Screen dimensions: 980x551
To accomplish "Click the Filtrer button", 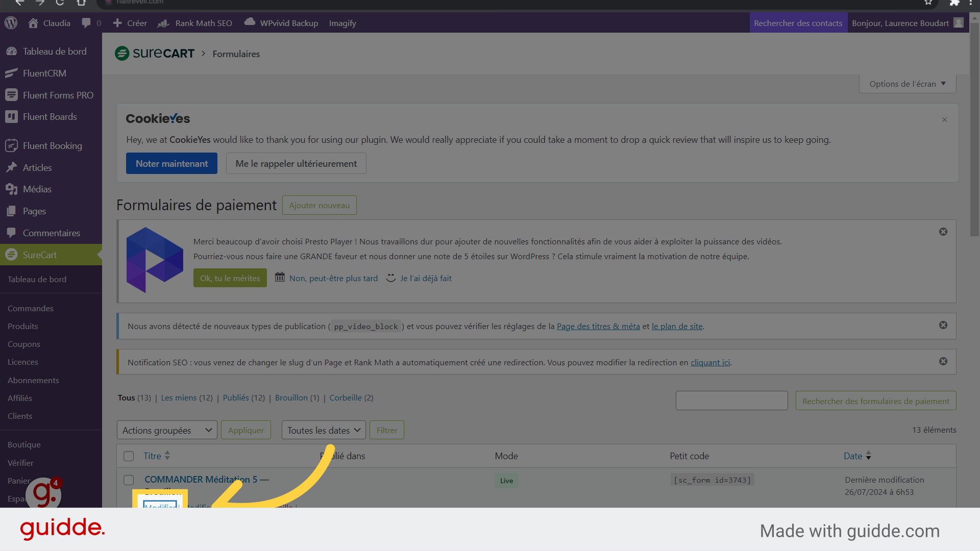I will click(387, 430).
